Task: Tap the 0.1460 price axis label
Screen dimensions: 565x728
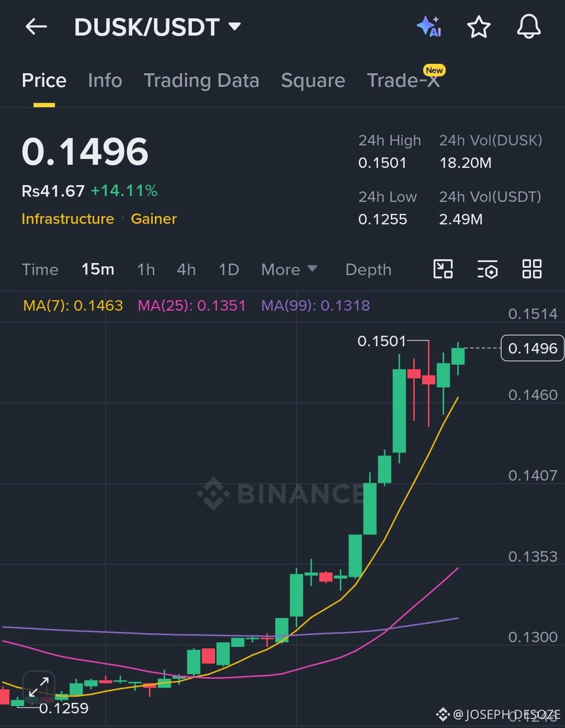Action: point(533,395)
